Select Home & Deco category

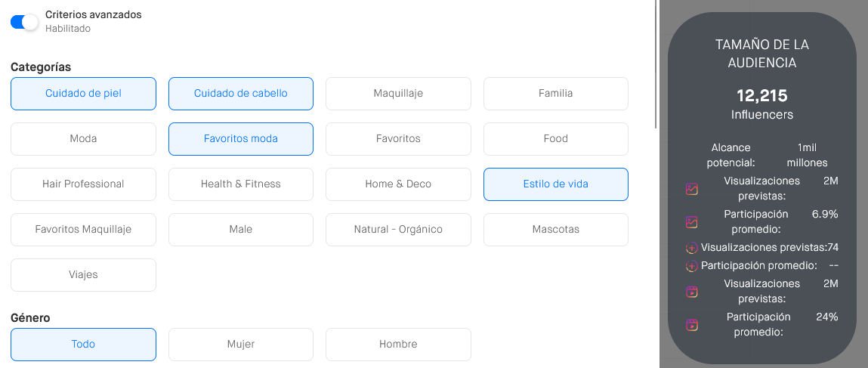[x=398, y=184]
